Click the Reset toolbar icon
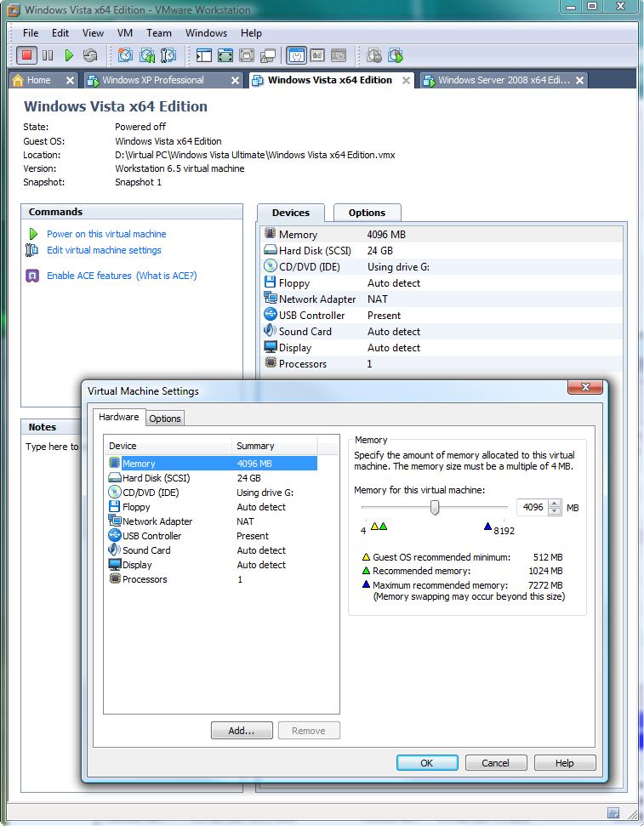644x826 pixels. point(90,55)
